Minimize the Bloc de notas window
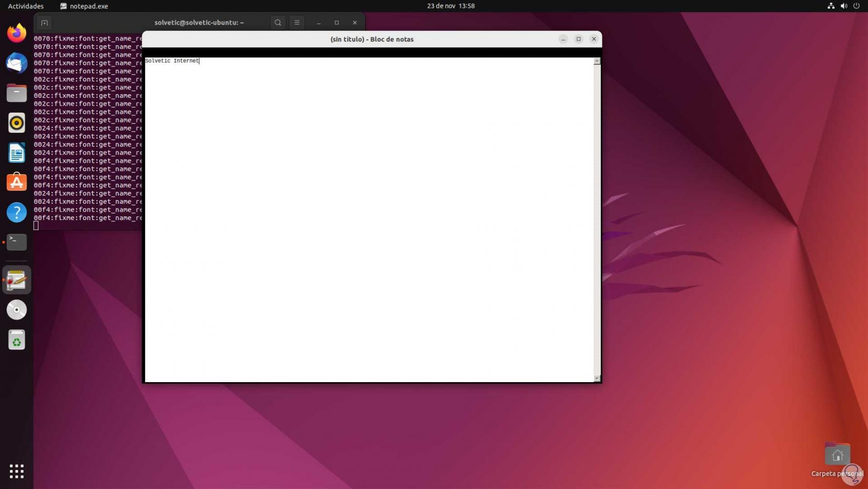Image resolution: width=868 pixels, height=489 pixels. click(x=563, y=39)
